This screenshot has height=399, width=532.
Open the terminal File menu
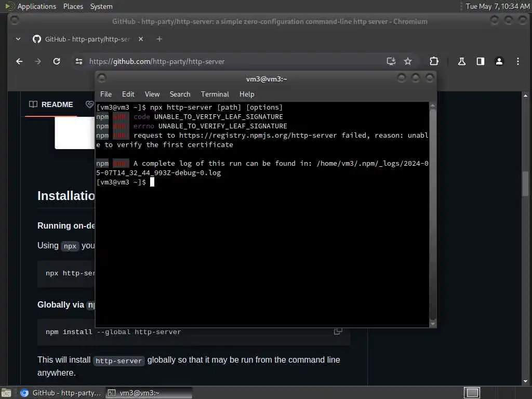tap(106, 95)
